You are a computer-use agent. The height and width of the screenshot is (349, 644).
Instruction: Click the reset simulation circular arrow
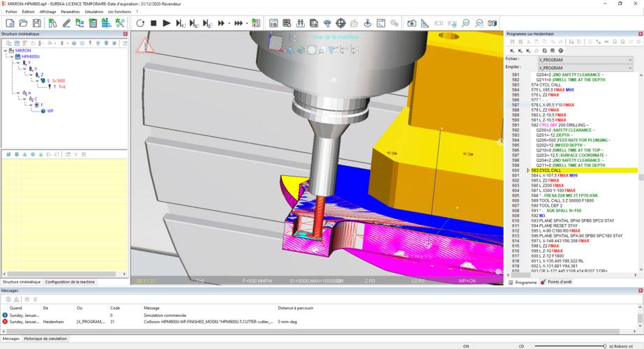coord(140,23)
